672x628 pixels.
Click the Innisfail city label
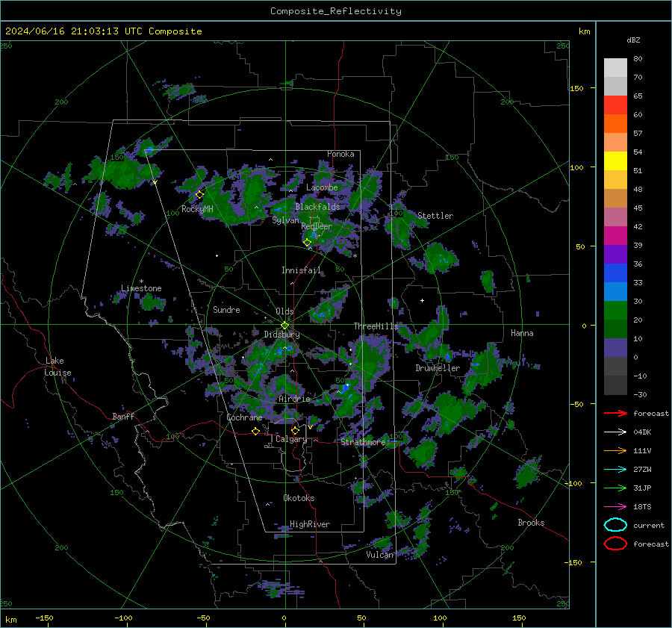301,270
